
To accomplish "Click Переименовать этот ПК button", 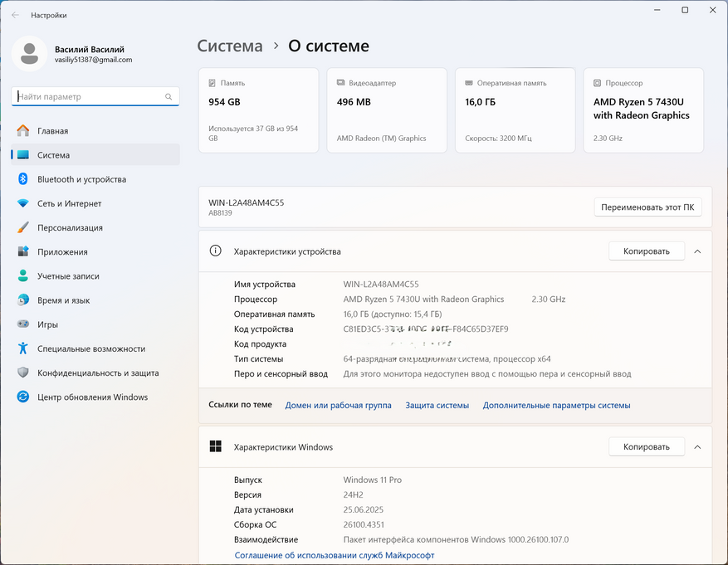I will click(x=647, y=207).
